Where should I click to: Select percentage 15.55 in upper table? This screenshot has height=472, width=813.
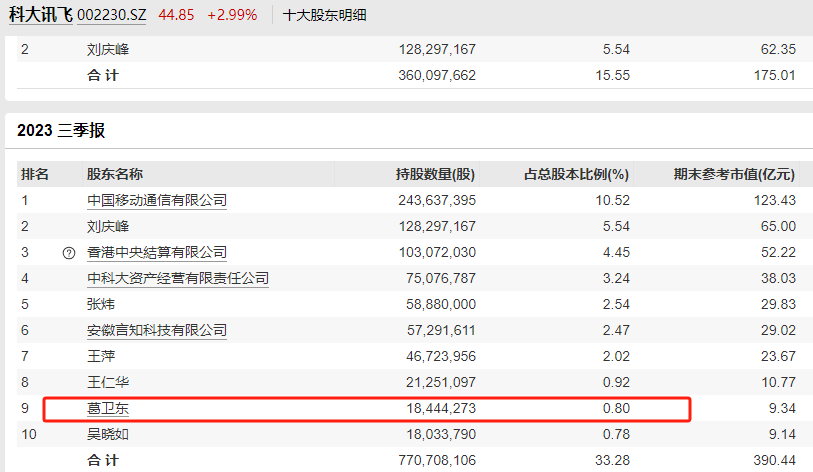[612, 75]
